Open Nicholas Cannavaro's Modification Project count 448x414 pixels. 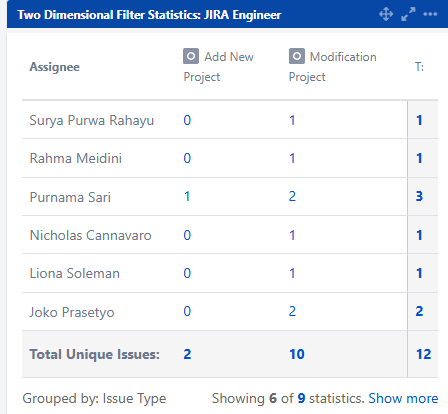(x=292, y=235)
